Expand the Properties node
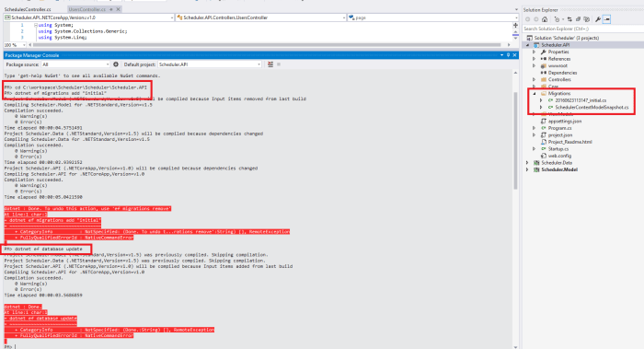The image size is (644, 349). [534, 52]
